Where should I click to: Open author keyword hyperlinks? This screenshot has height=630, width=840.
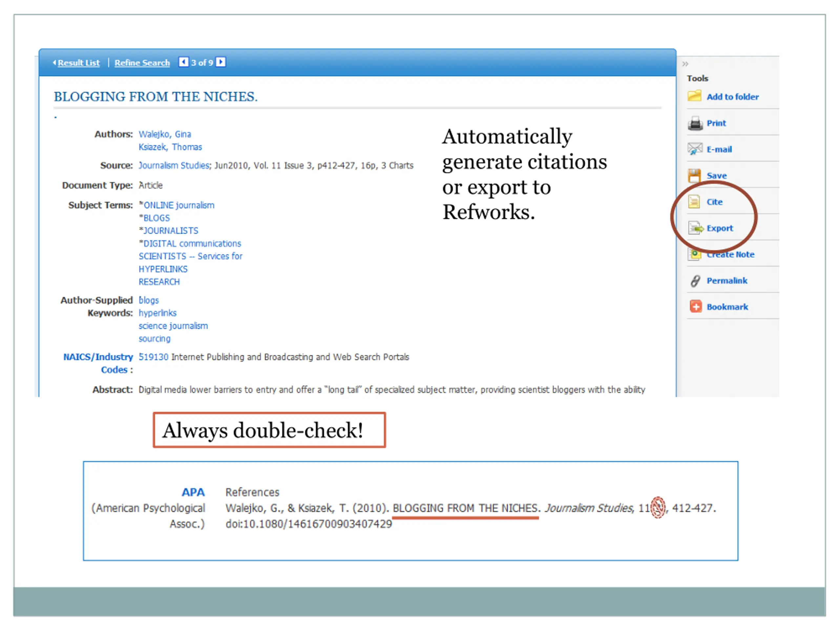point(157,313)
